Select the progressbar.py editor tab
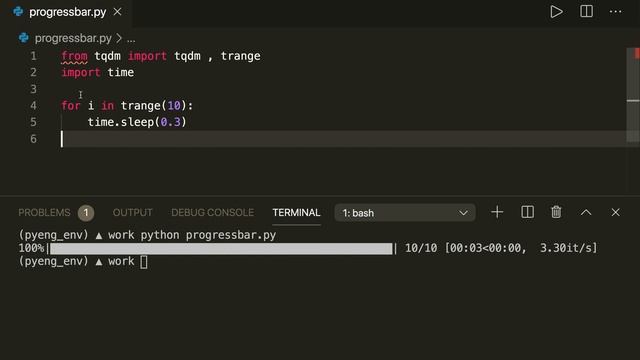This screenshot has height=360, width=640. [x=67, y=12]
